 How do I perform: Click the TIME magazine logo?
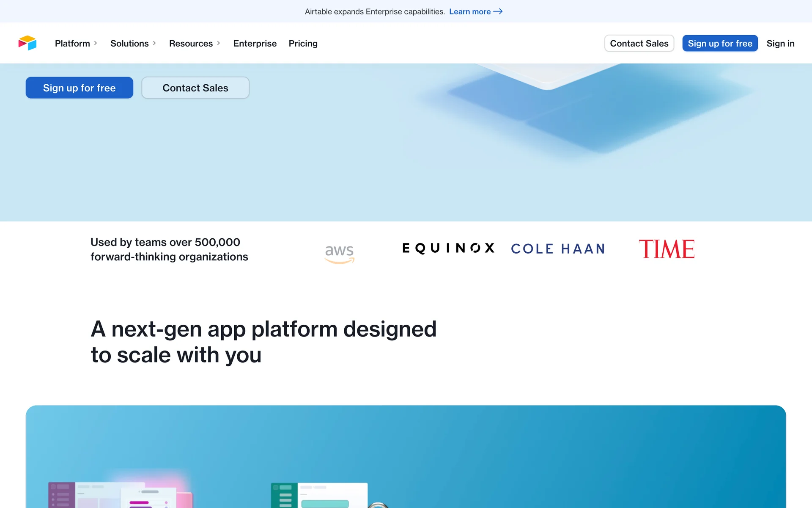[667, 249]
